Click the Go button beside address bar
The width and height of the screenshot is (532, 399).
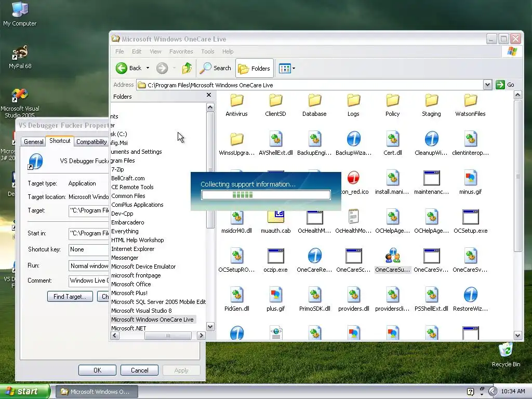pyautogui.click(x=505, y=85)
